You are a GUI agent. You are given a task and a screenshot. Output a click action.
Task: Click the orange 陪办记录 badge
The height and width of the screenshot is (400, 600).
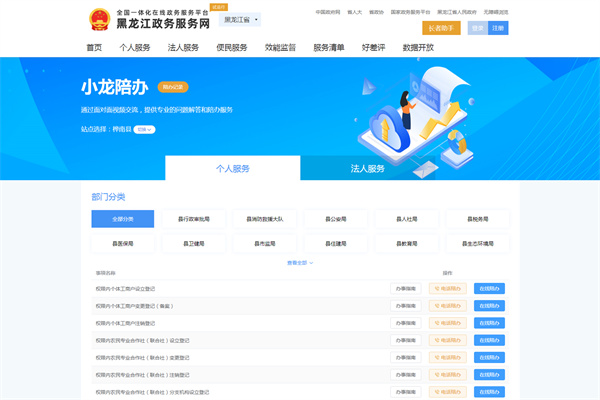(173, 87)
